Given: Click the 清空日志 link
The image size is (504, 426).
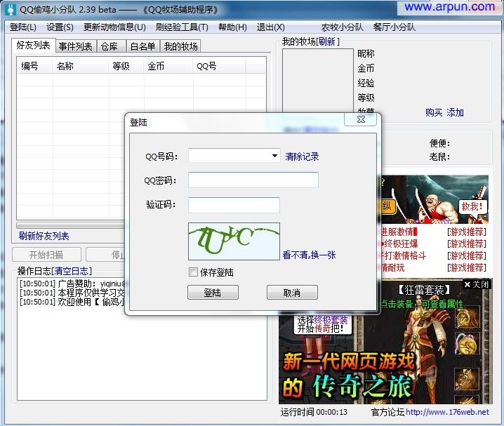Looking at the screenshot, I should [72, 271].
